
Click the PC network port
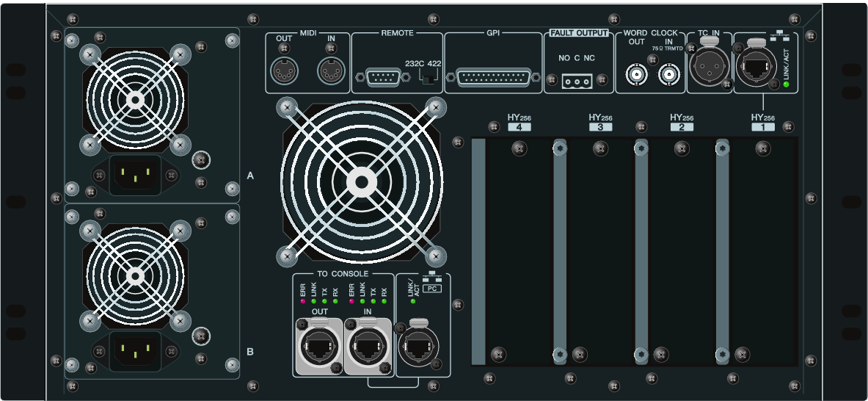pos(418,347)
